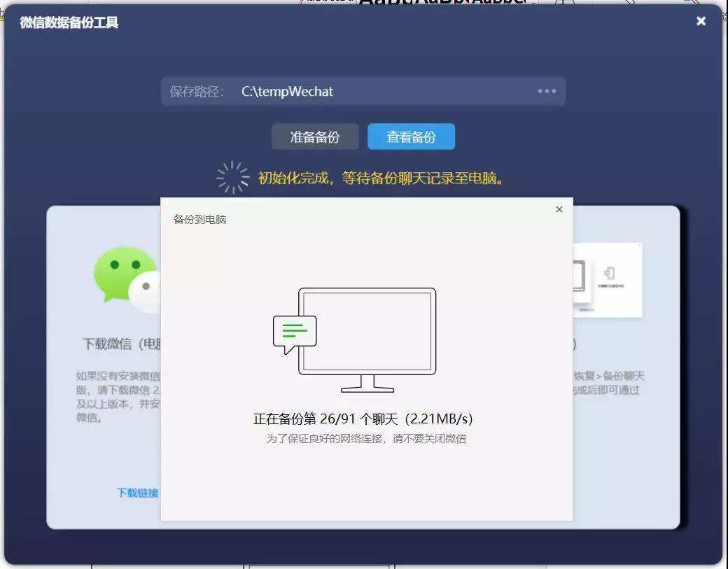Edit the C:\tempWechat save path field
This screenshot has width=728, height=569.
pos(363,91)
